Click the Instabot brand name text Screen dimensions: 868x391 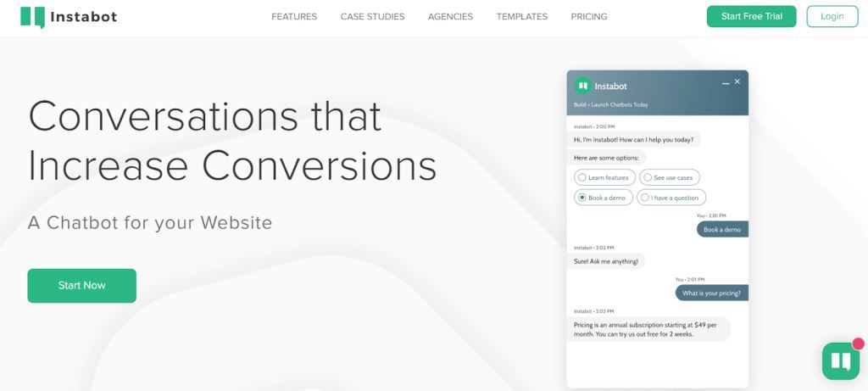(84, 17)
